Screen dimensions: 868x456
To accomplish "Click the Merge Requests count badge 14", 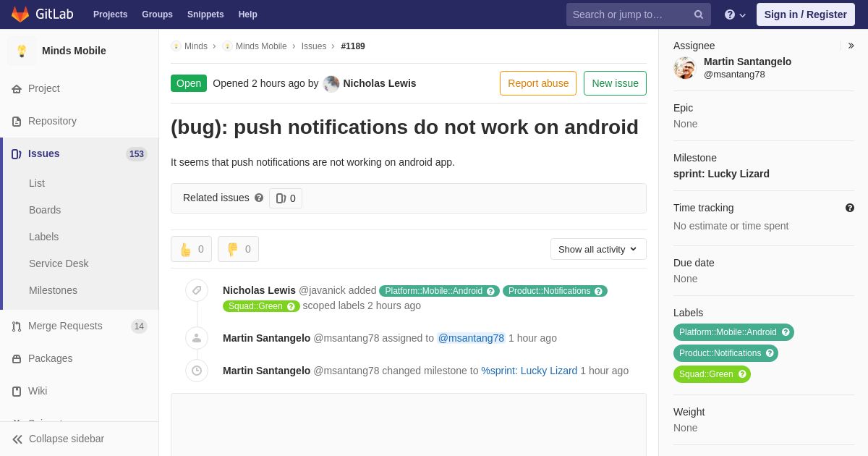I will pos(139,326).
